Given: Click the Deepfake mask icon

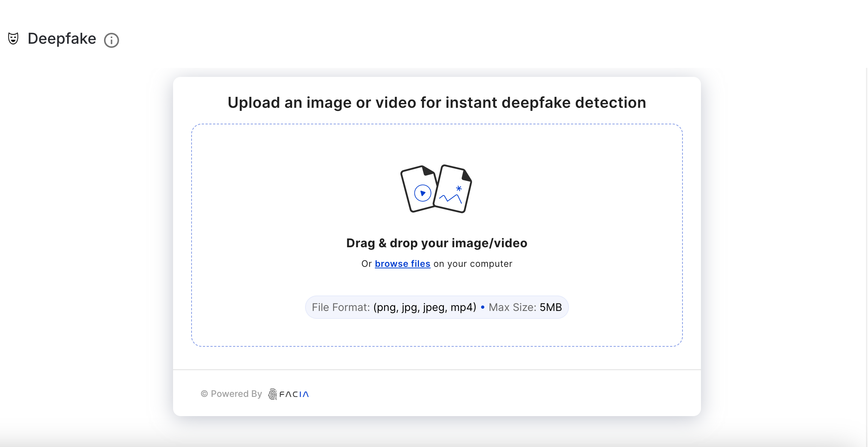Looking at the screenshot, I should pos(13,38).
